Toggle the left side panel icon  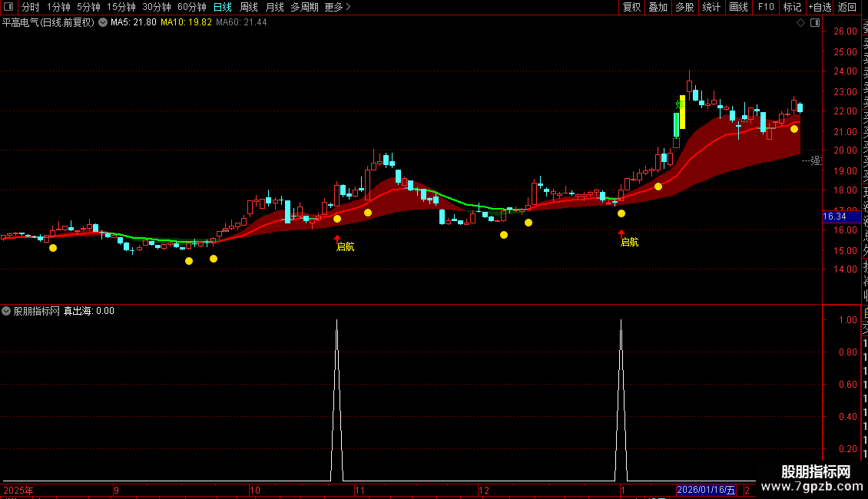(8, 7)
